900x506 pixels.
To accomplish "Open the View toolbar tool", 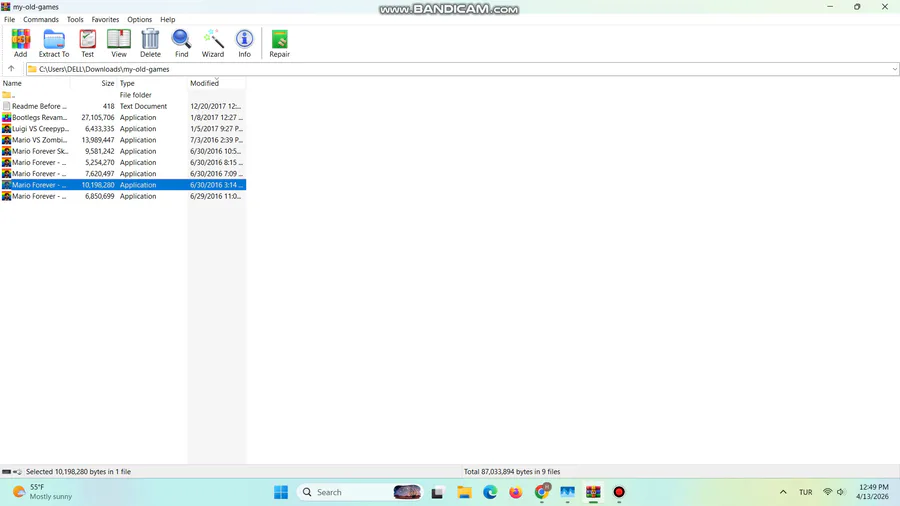I will [x=119, y=43].
